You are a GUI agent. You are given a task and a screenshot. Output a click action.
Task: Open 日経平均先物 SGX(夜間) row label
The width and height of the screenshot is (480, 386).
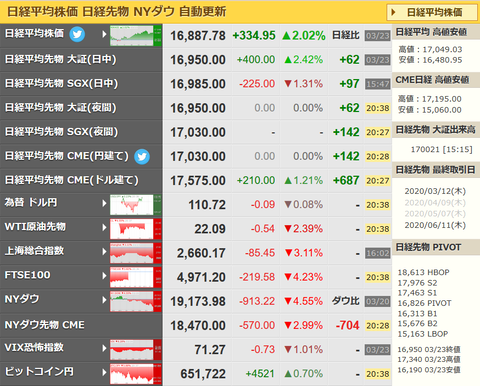coord(61,132)
